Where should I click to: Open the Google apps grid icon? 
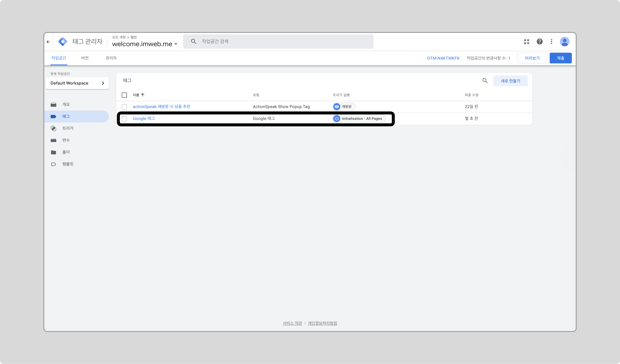(527, 42)
